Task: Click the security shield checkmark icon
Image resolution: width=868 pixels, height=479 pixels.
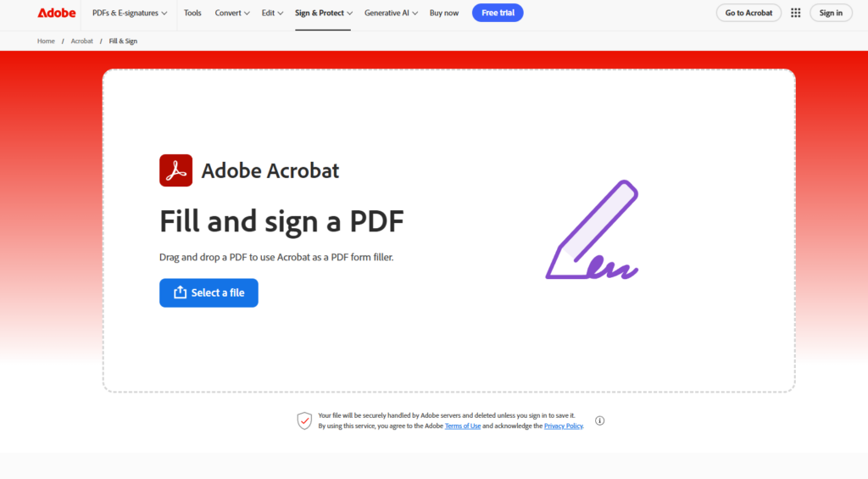Action: tap(304, 421)
